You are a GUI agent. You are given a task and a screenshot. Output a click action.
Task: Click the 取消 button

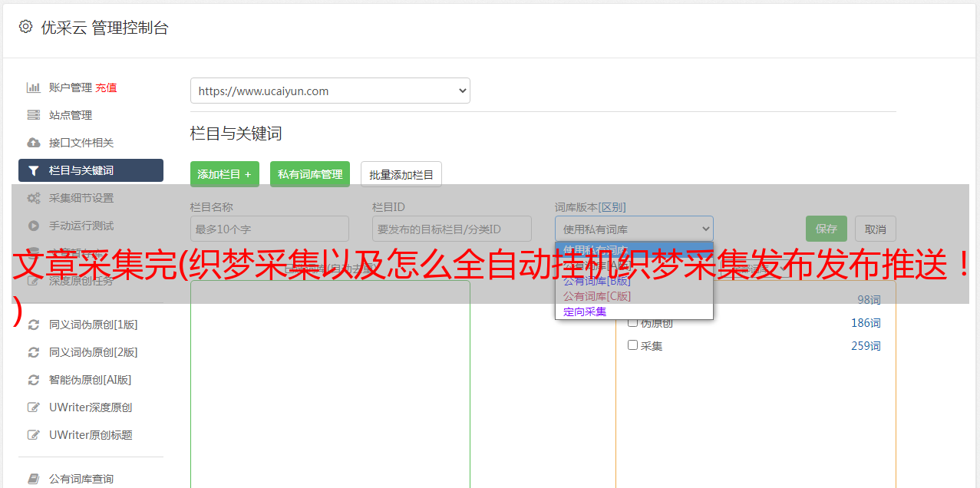(x=876, y=229)
